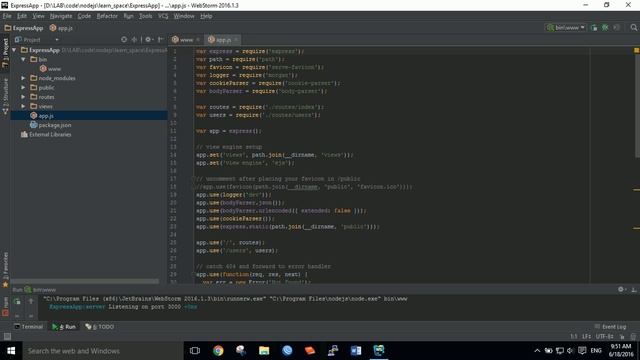The height and width of the screenshot is (360, 640).
Task: Click project panel horizontal scrollbar
Action: [x=85, y=282]
